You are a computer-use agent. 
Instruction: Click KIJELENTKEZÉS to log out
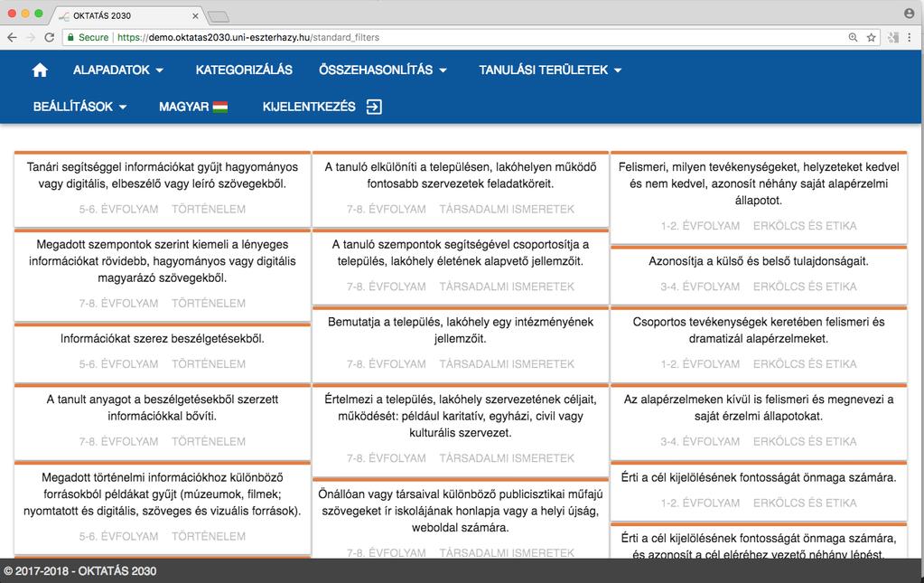pyautogui.click(x=322, y=107)
